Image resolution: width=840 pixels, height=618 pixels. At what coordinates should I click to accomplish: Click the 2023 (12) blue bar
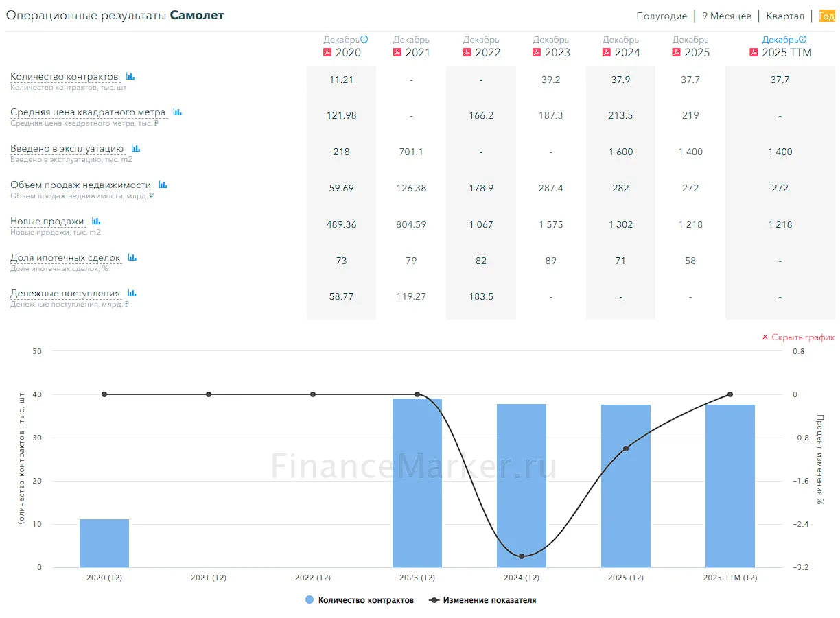(x=417, y=483)
